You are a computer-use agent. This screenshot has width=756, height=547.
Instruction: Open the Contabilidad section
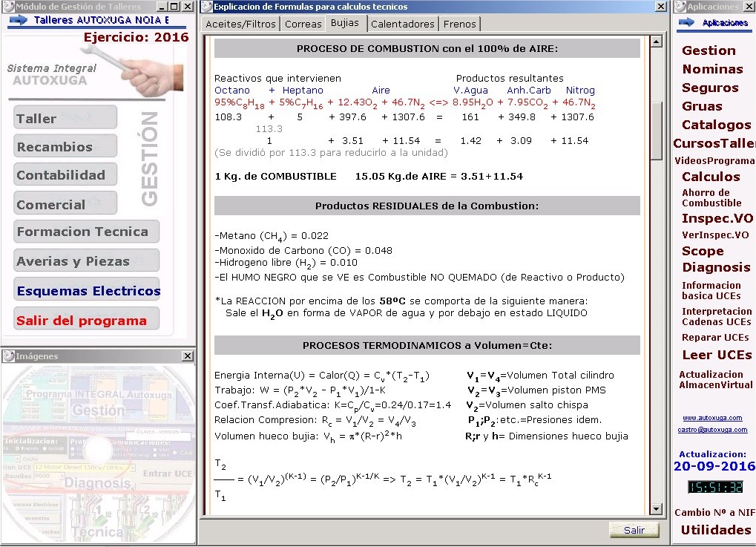coord(65,174)
